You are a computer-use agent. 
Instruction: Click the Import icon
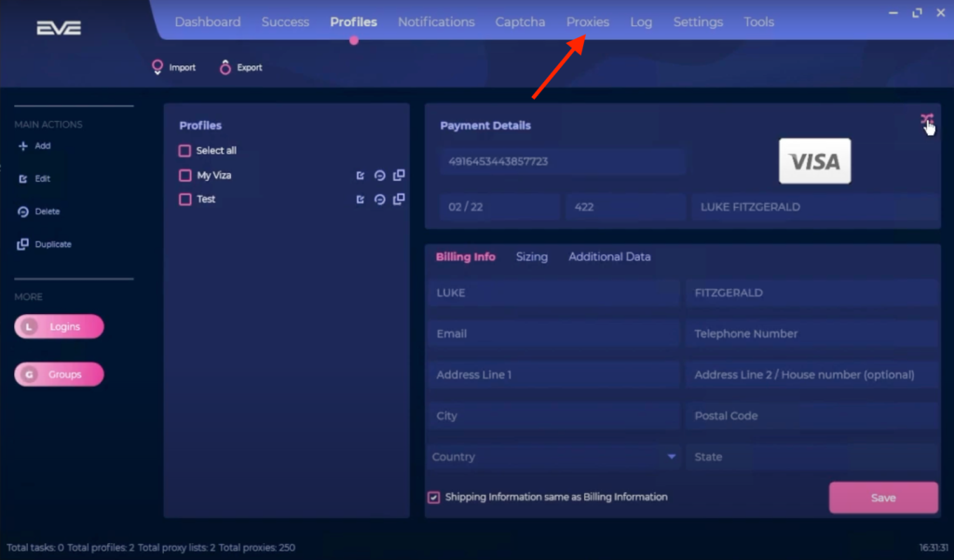[x=157, y=67]
